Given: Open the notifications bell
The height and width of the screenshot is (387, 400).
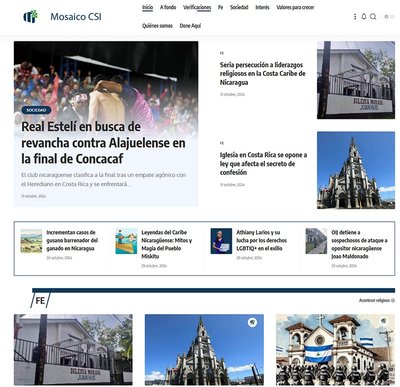Looking at the screenshot, I should pos(364,17).
